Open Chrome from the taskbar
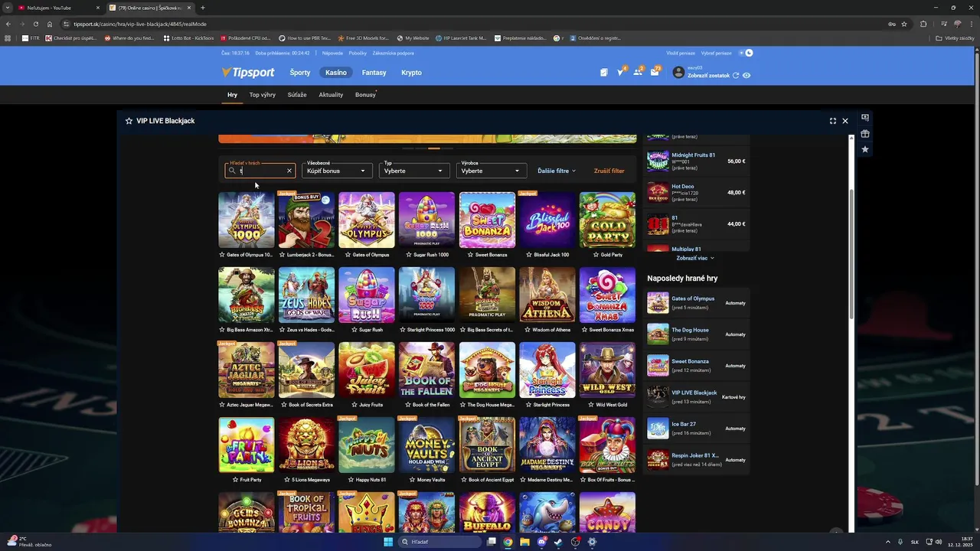The width and height of the screenshot is (980, 551). click(508, 542)
